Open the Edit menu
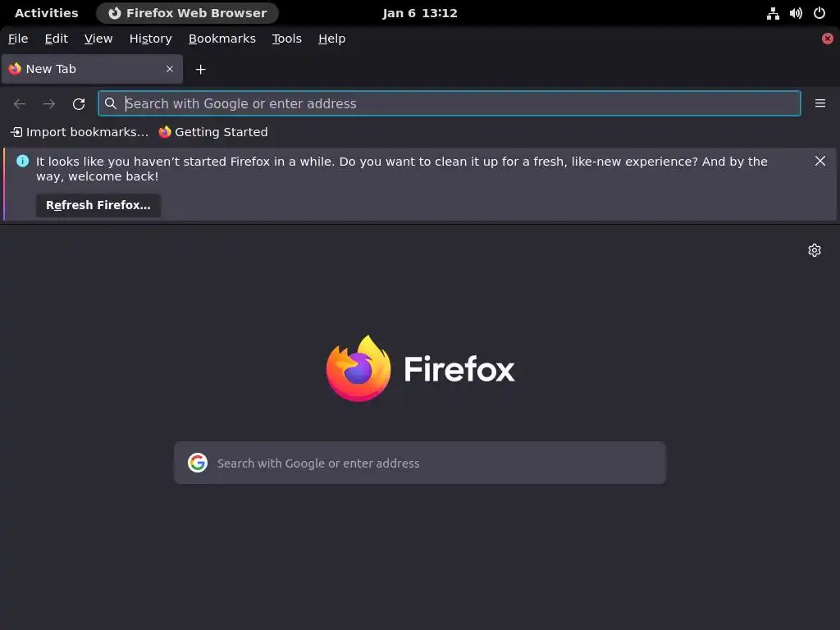The image size is (840, 630). pos(56,39)
